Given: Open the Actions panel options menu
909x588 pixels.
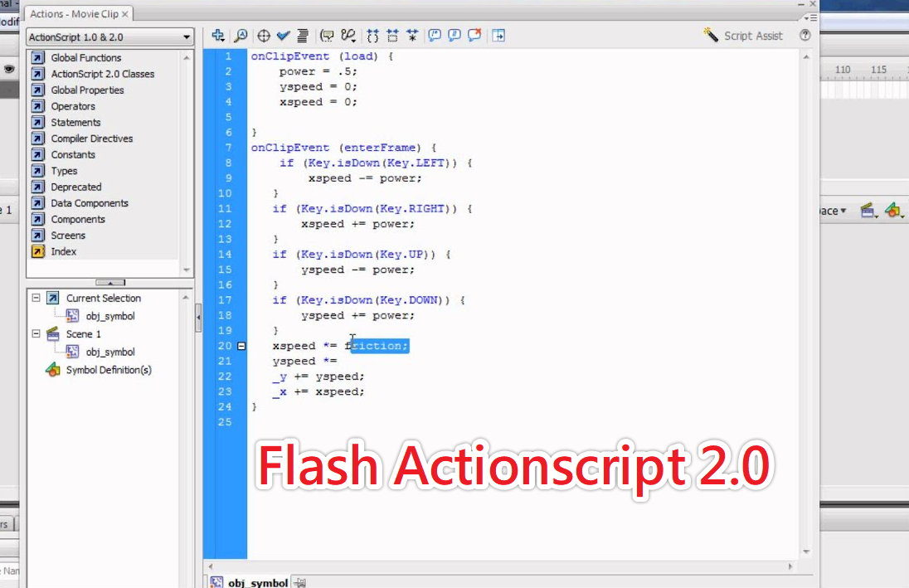Looking at the screenshot, I should 810,18.
